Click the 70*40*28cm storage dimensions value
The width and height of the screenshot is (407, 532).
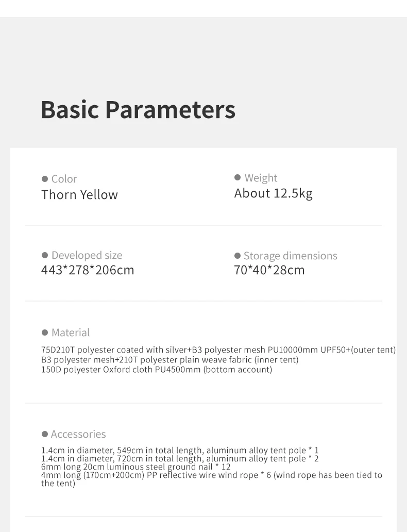coord(269,270)
